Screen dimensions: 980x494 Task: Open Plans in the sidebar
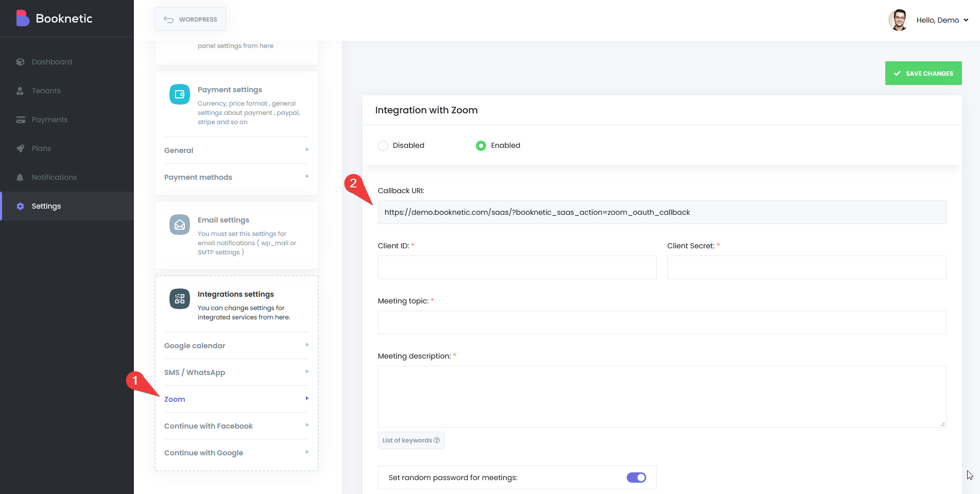67,148
